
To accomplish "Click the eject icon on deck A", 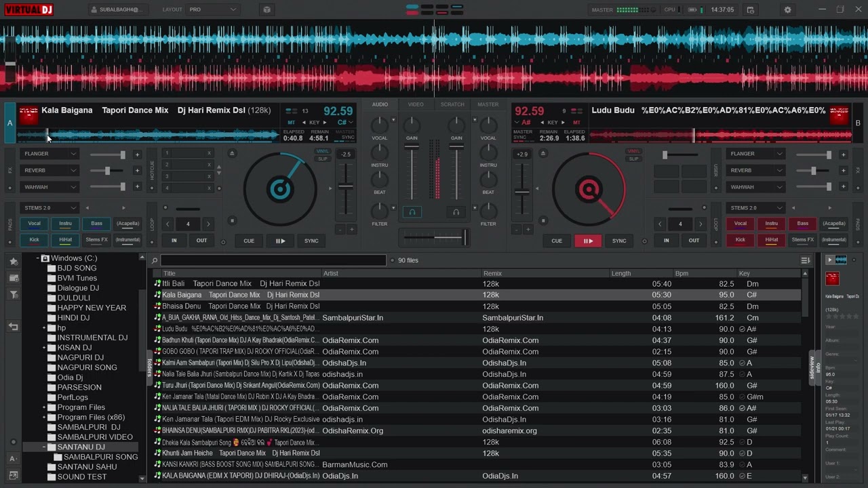I will [232, 153].
